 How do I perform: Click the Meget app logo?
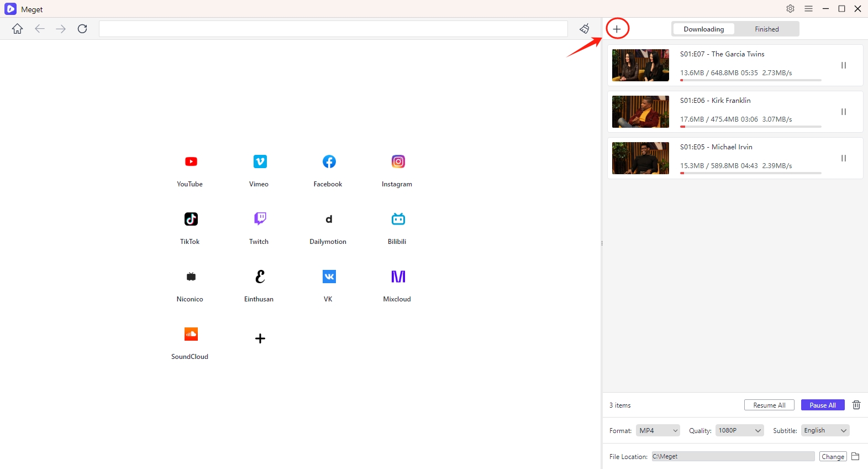click(x=10, y=9)
